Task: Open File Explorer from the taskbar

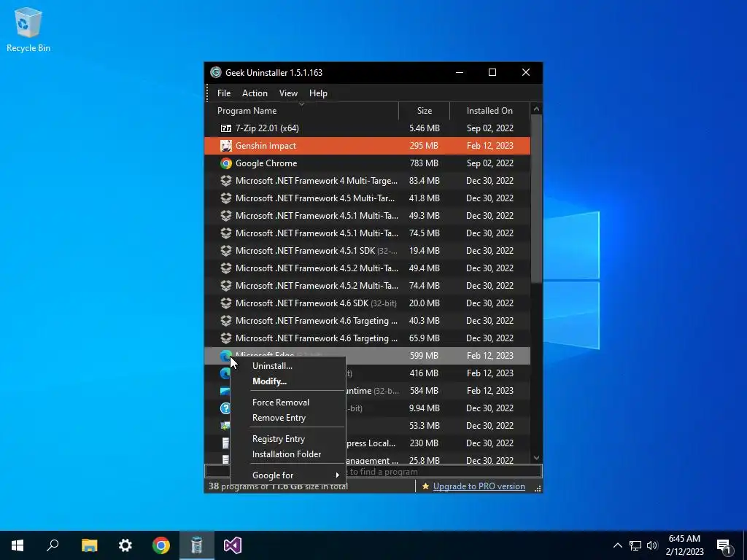Action: 89,545
